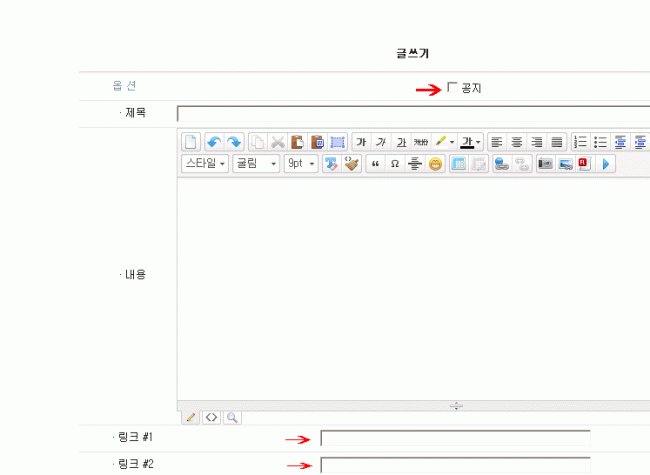Insert a bulleted list
650x475 pixels.
600,142
